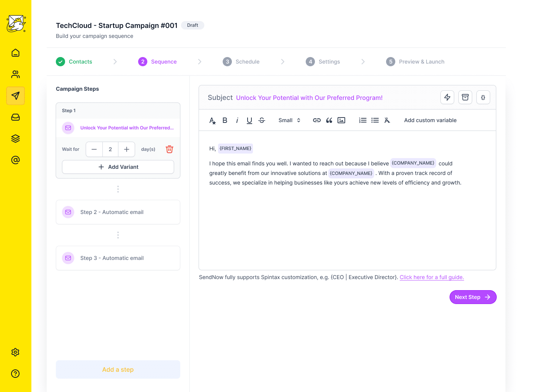Expand Step 2 - Automatic email
Image resolution: width=551 pixels, height=392 pixels.
pyautogui.click(x=118, y=212)
